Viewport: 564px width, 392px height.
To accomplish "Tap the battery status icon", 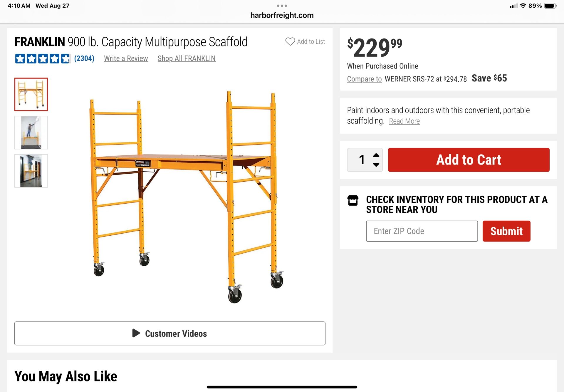I will 550,6.
